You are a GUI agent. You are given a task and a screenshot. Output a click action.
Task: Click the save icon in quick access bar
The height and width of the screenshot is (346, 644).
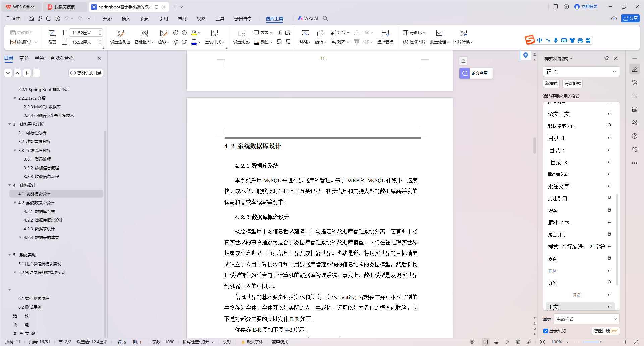pyautogui.click(x=31, y=18)
